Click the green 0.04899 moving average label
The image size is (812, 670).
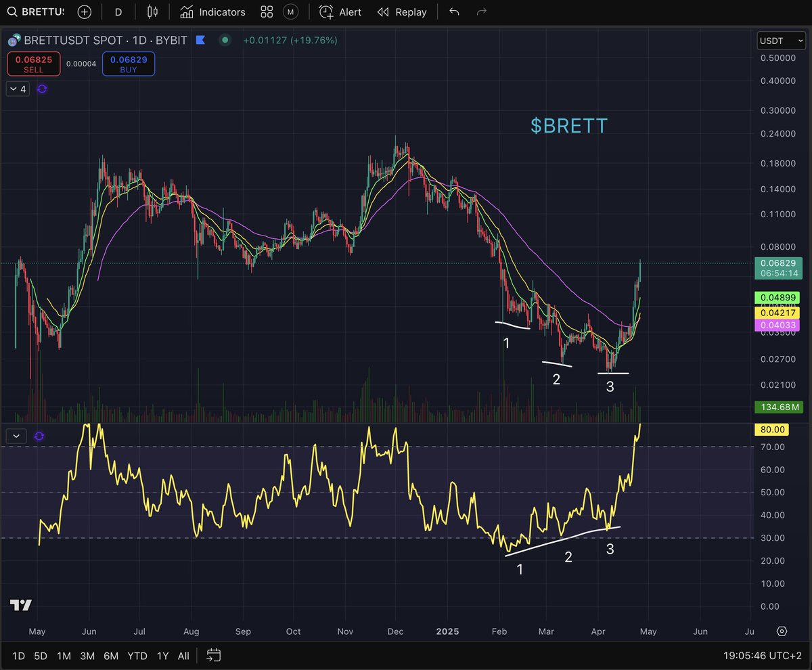click(x=777, y=298)
